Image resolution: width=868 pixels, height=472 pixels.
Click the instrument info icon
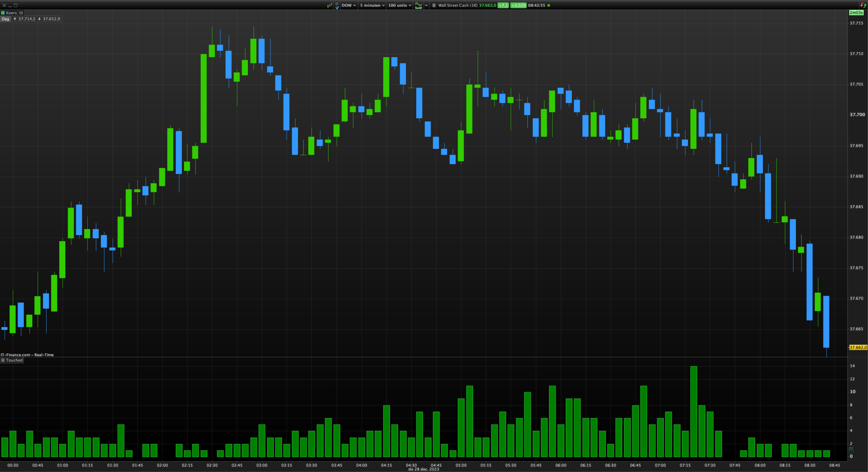point(434,6)
